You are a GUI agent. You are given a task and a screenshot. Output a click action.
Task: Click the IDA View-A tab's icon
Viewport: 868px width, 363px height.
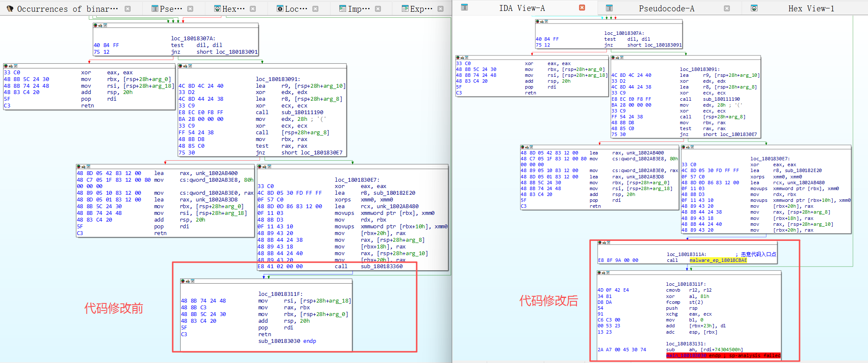(x=464, y=8)
